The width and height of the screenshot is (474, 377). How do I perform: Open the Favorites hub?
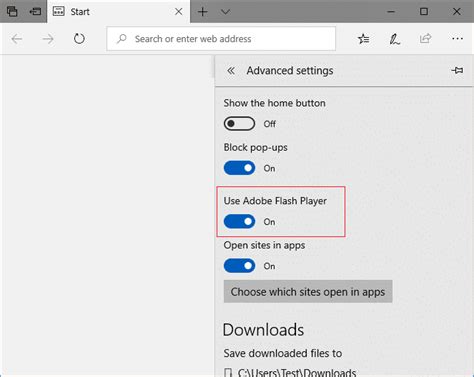tap(363, 39)
